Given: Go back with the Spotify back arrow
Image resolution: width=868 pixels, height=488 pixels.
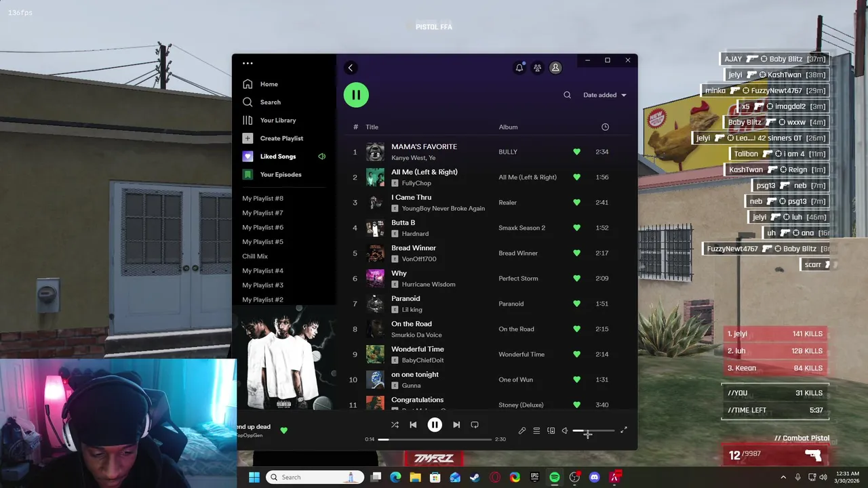Looking at the screenshot, I should 351,67.
